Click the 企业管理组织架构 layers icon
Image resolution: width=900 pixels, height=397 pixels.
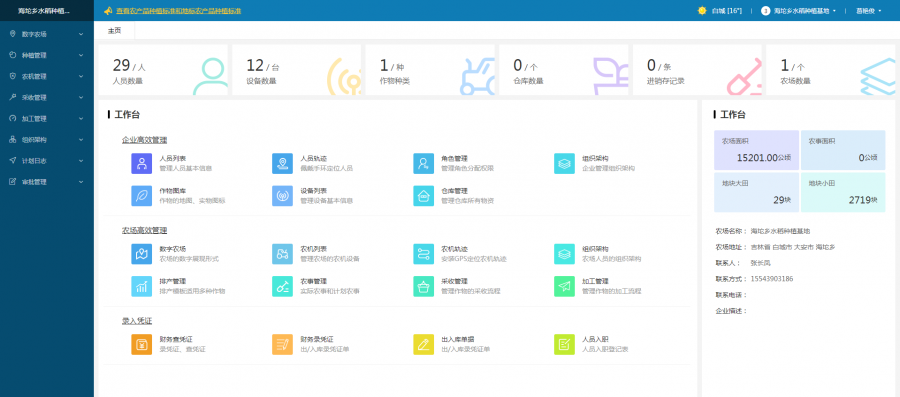pos(565,164)
